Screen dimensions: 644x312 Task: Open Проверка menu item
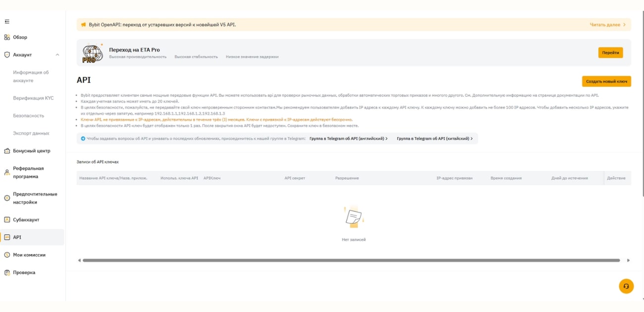tap(24, 272)
